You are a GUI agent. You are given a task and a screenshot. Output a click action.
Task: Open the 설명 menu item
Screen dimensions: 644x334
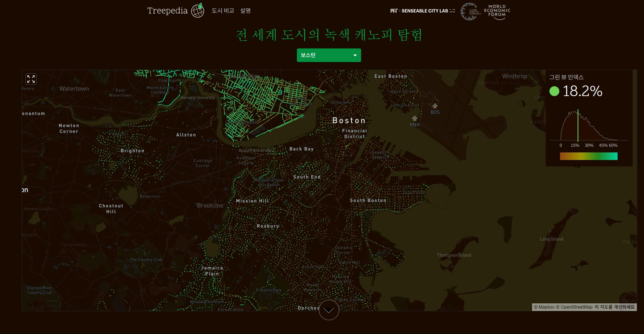[245, 11]
